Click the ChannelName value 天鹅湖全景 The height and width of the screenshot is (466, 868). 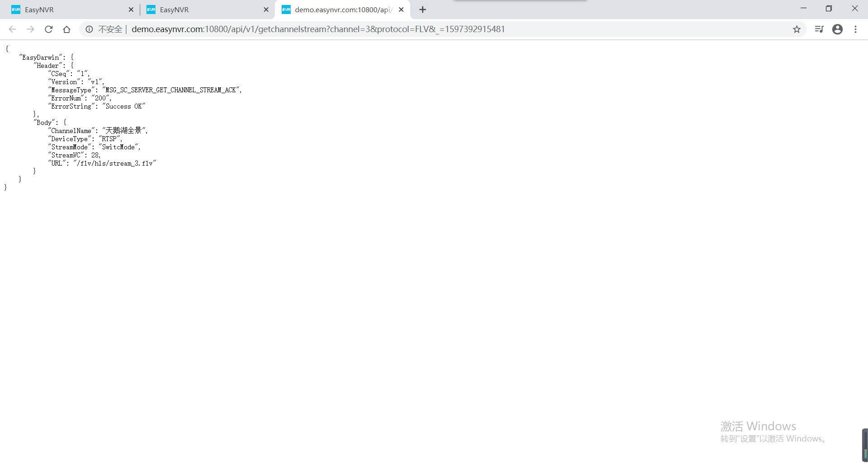point(123,131)
